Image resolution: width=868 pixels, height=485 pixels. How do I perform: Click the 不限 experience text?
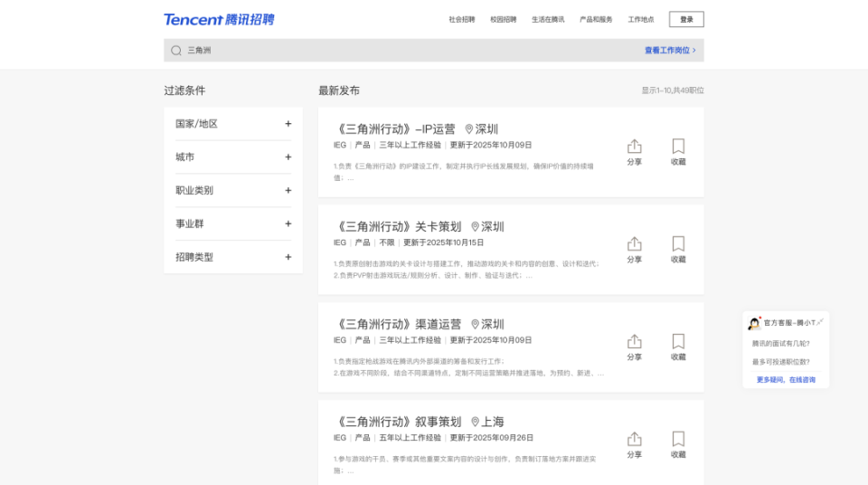386,242
